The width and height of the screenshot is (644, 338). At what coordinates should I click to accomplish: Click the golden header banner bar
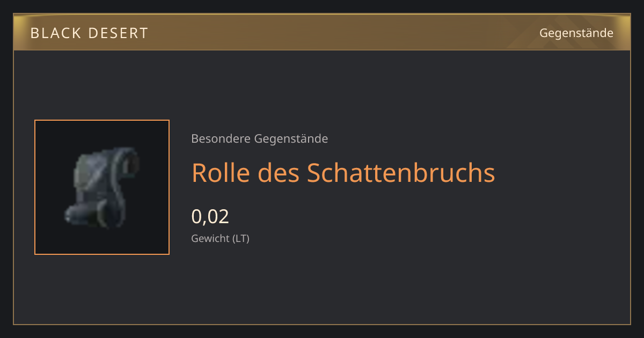pyautogui.click(x=322, y=32)
